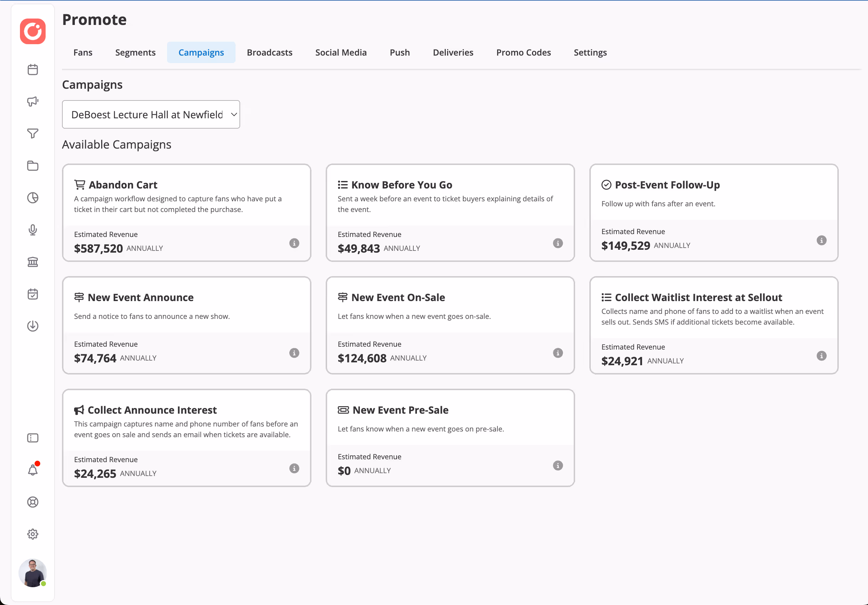Open notifications bell icon
The height and width of the screenshot is (605, 868).
[x=33, y=470]
